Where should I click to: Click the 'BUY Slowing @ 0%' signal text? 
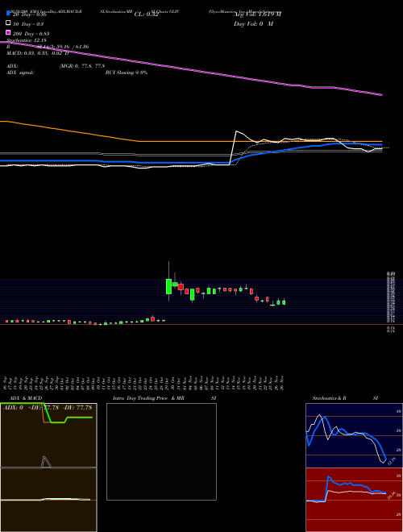pos(127,73)
